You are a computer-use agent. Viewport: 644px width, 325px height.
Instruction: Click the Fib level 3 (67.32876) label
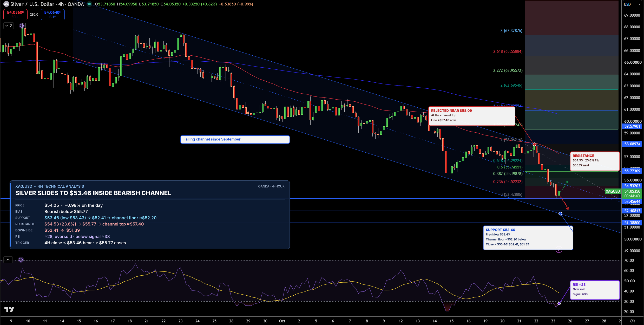[511, 31]
